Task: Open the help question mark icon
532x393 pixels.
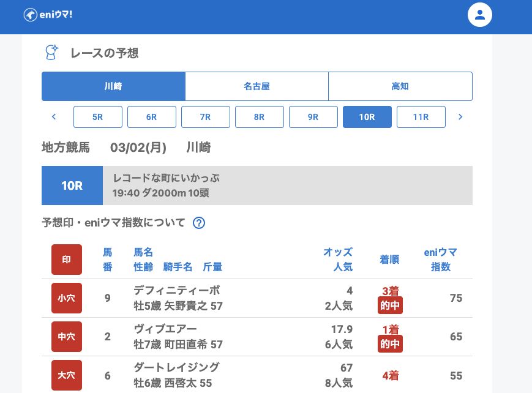Action: [198, 223]
